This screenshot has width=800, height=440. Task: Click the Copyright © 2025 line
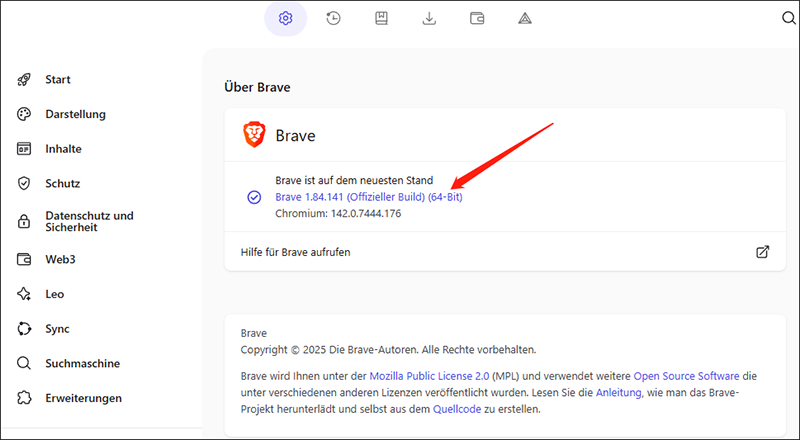pyautogui.click(x=388, y=350)
